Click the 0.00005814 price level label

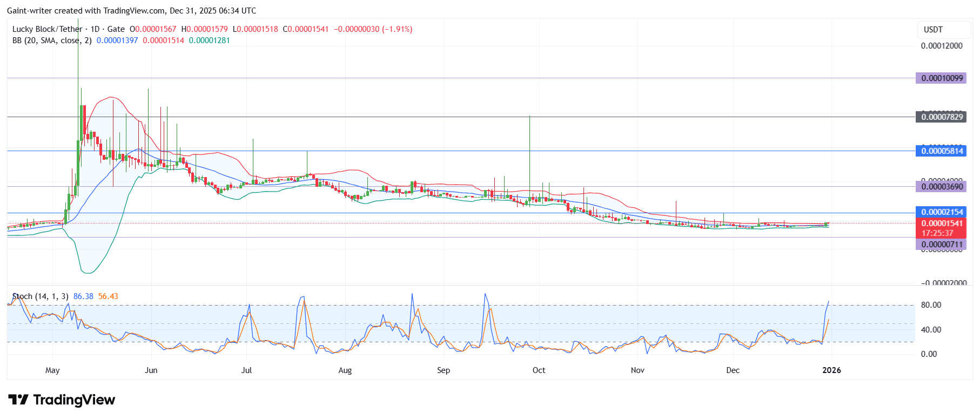[x=942, y=151]
